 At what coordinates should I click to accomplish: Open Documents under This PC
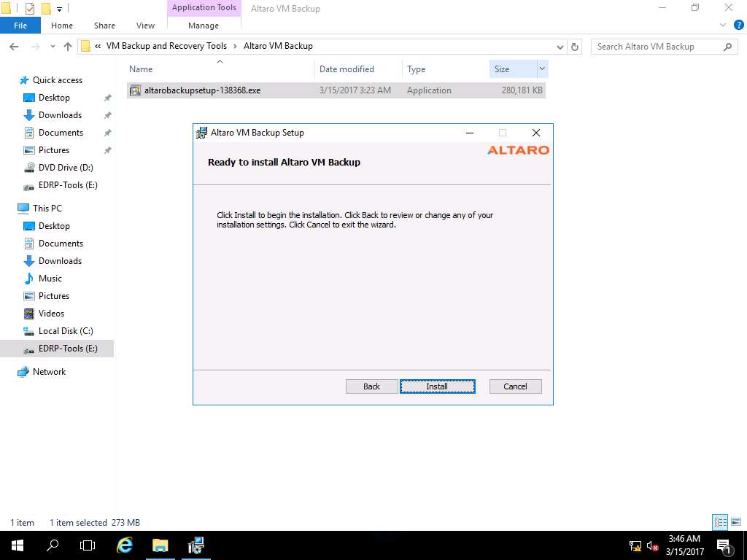coord(61,244)
